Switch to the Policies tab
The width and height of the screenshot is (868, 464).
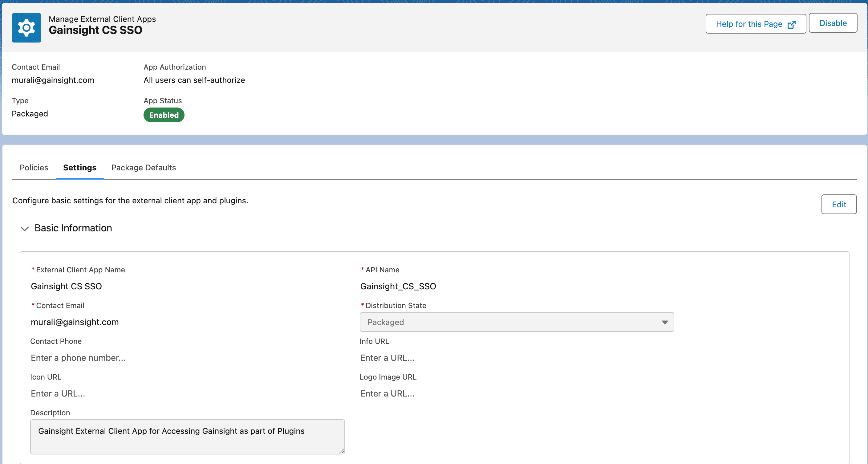(34, 168)
